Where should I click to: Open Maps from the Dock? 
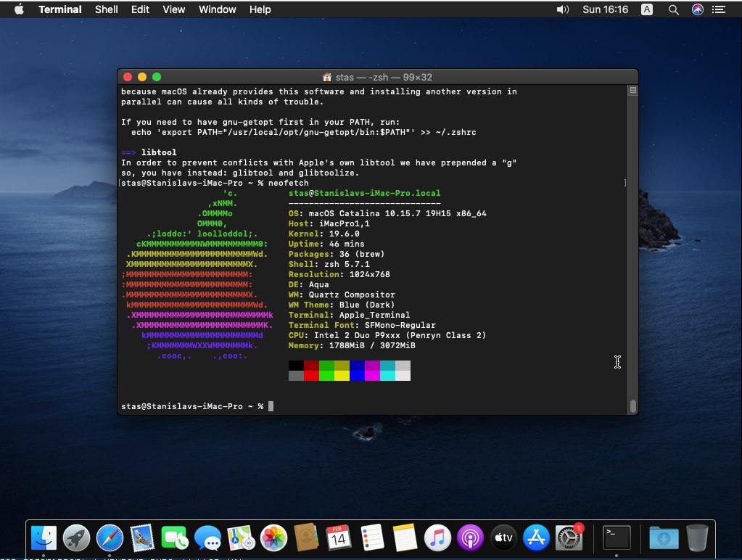coord(241,538)
